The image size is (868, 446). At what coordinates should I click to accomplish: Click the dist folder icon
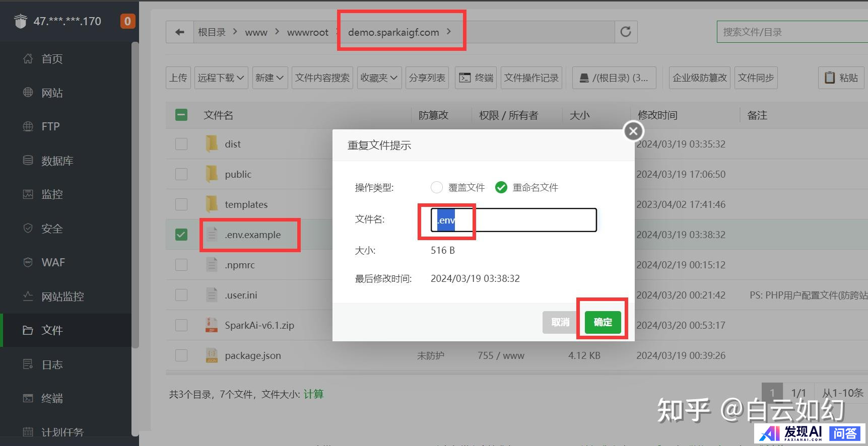[212, 144]
